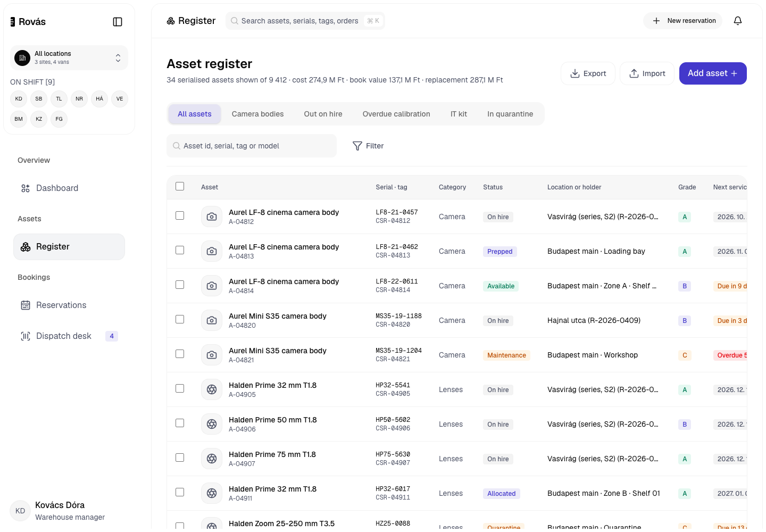Switch to In quarantine tab

click(510, 114)
